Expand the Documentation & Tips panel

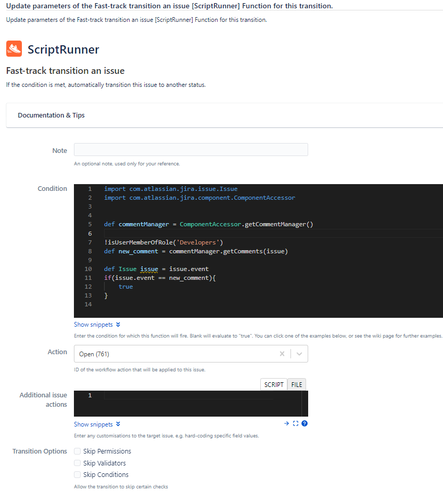pyautogui.click(x=224, y=115)
